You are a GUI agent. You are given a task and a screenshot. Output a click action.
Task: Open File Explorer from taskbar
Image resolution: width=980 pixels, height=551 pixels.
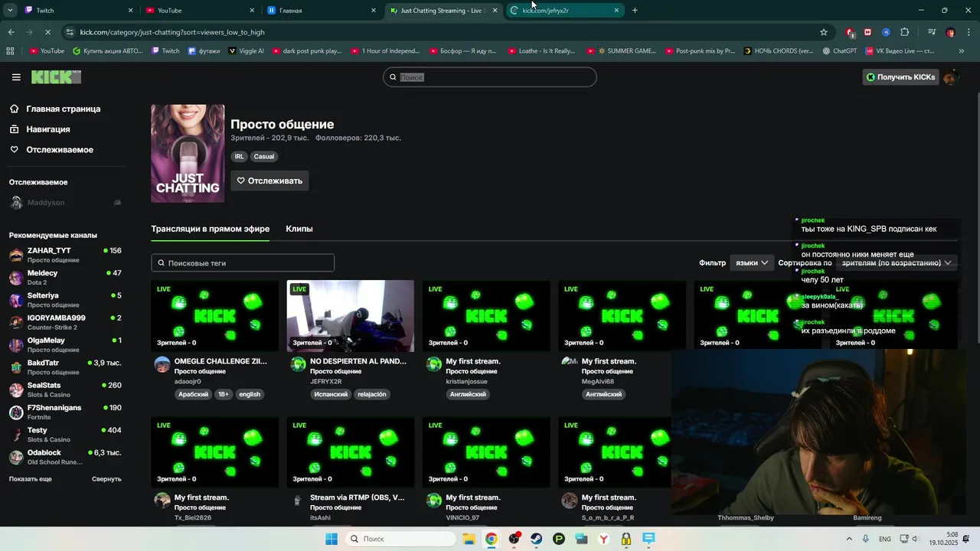469,539
